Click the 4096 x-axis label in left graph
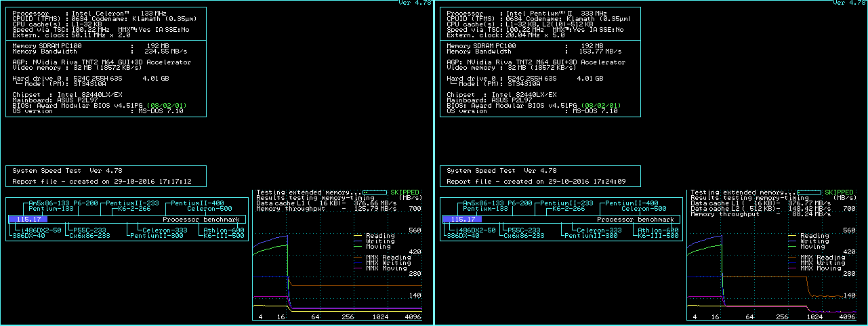This screenshot has width=868, height=326. click(x=412, y=317)
